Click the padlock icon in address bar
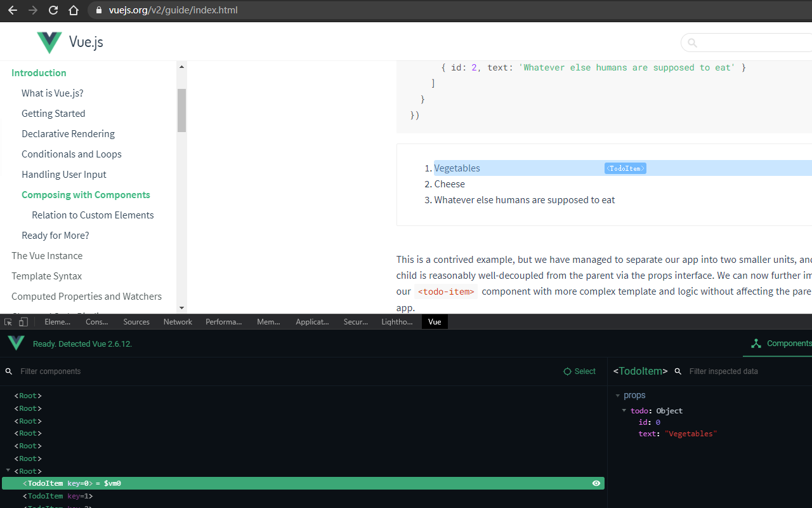Image resolution: width=812 pixels, height=508 pixels. pos(98,10)
